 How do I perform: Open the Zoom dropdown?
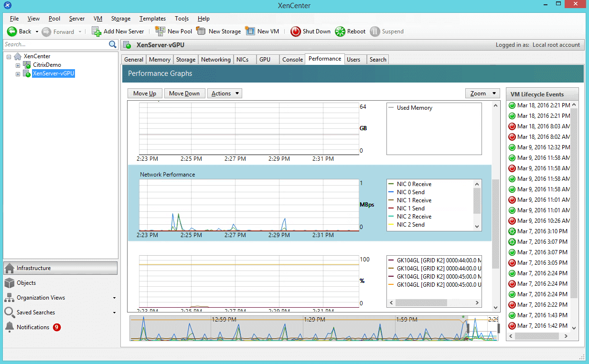tap(482, 94)
